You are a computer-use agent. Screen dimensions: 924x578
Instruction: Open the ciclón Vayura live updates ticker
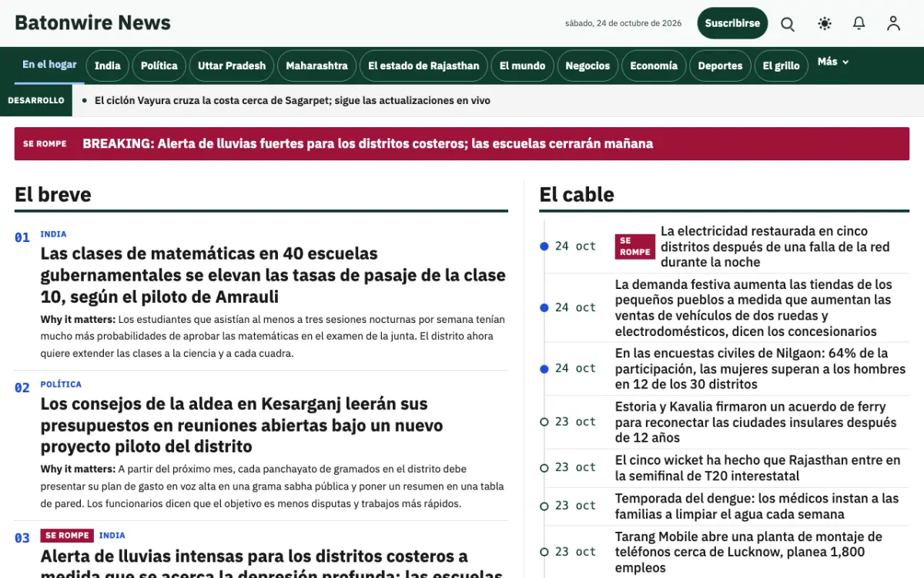pos(293,100)
